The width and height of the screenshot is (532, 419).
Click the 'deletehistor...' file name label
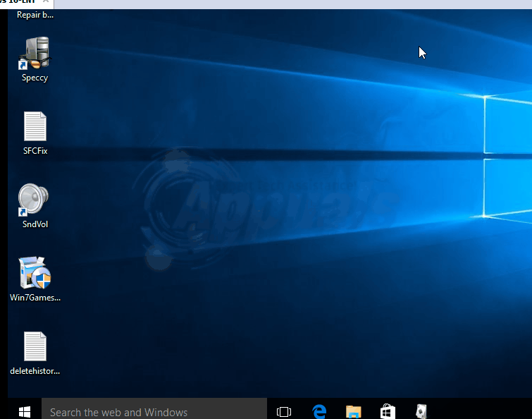point(35,371)
